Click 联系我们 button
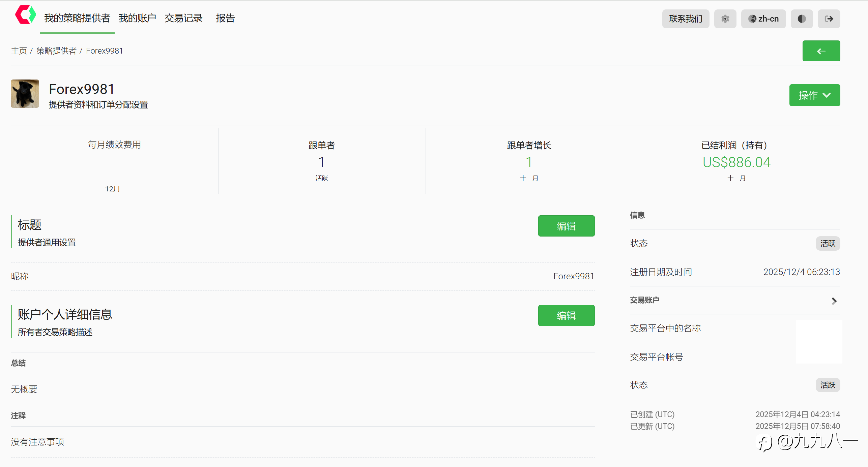The height and width of the screenshot is (467, 868). (x=685, y=19)
